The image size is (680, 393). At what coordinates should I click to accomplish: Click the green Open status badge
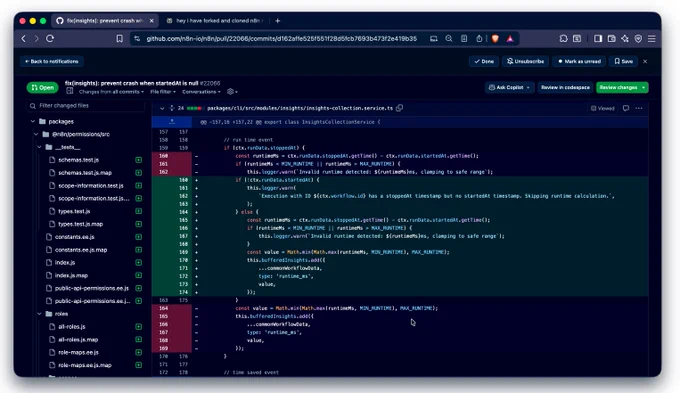point(42,87)
